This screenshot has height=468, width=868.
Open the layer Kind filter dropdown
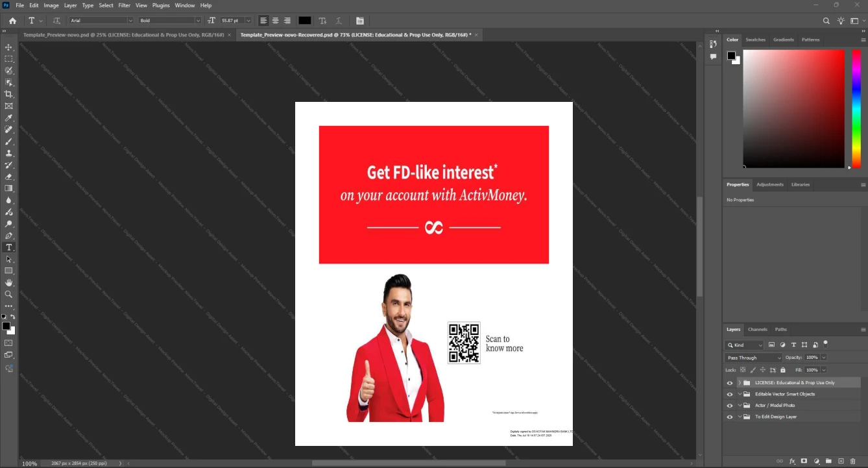click(745, 345)
